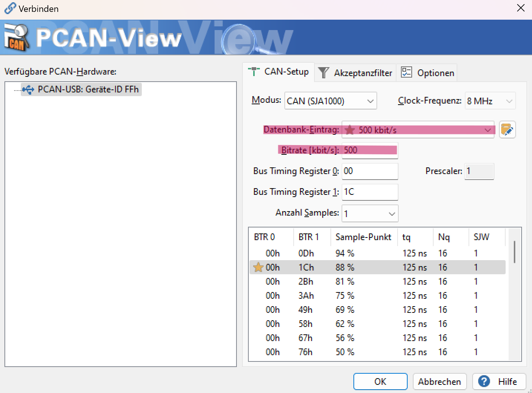
Task: Choose the 3Ah timing row
Action: [378, 295]
